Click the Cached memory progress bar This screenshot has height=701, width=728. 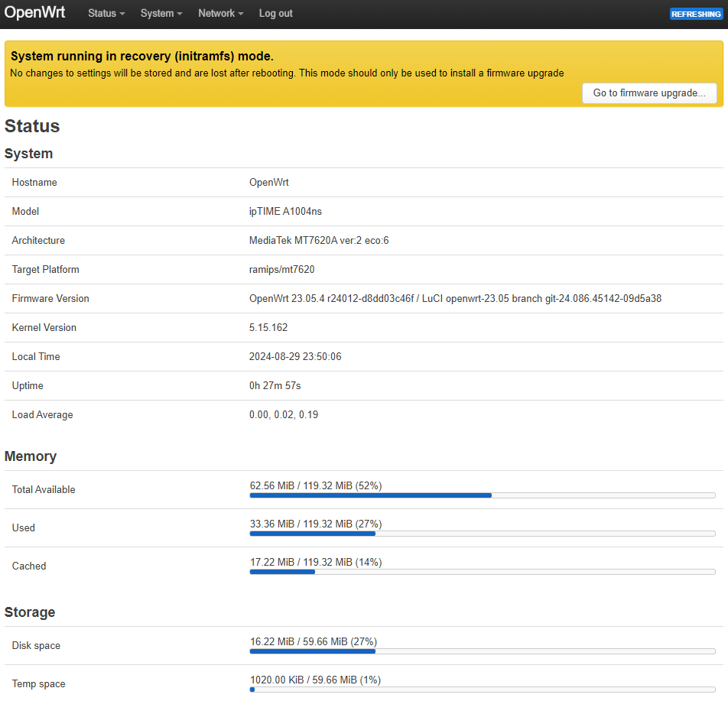pyautogui.click(x=483, y=572)
